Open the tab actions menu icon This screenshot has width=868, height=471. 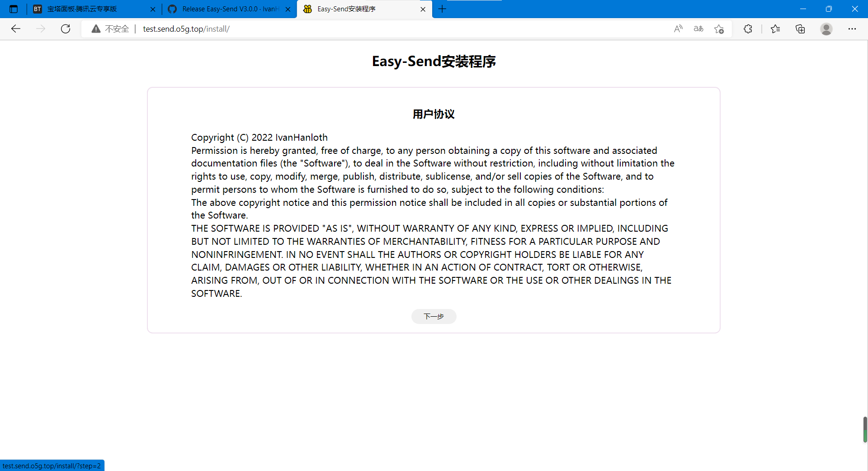point(14,9)
